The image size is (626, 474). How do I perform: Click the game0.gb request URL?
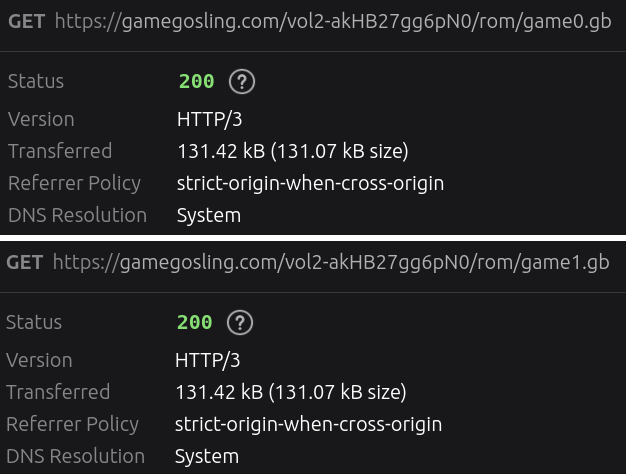(x=332, y=21)
